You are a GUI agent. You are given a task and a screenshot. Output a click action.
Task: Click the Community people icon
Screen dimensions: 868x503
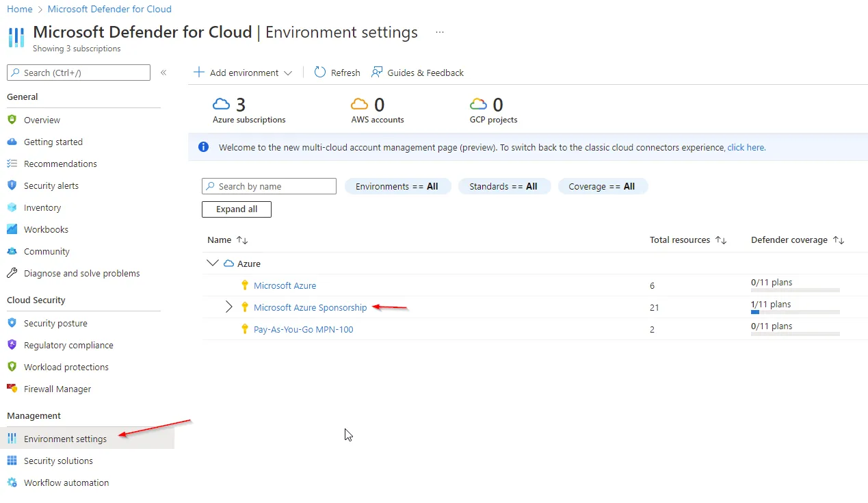(12, 251)
